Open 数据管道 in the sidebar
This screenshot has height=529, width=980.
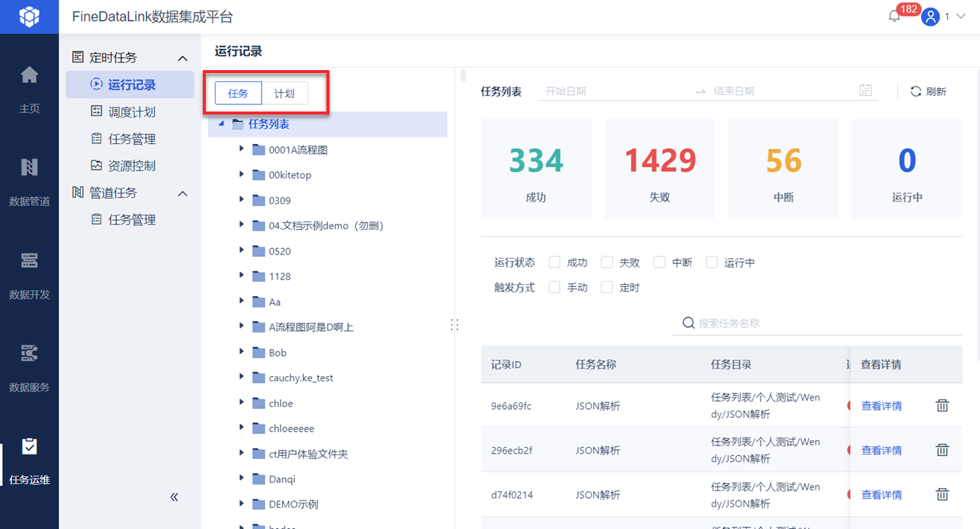[29, 181]
